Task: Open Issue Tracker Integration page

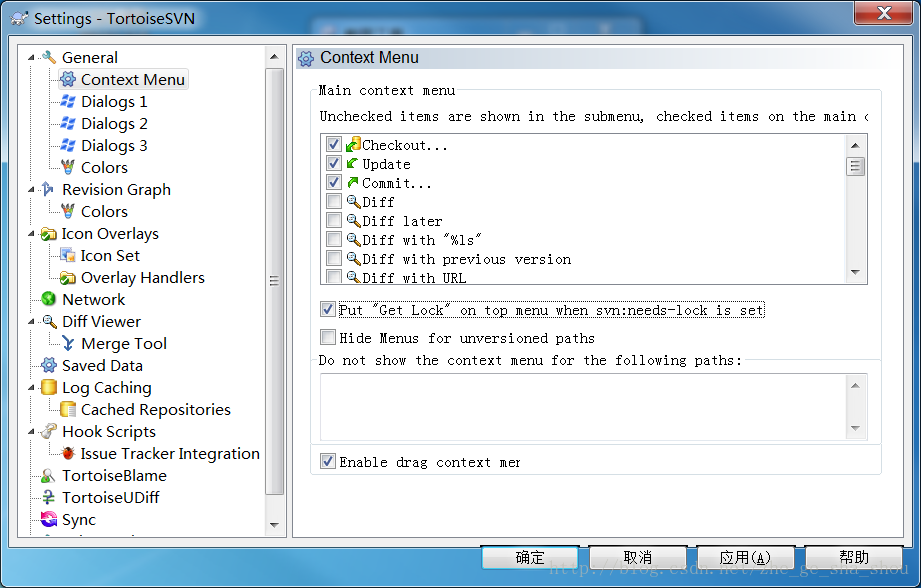Action: 170,453
